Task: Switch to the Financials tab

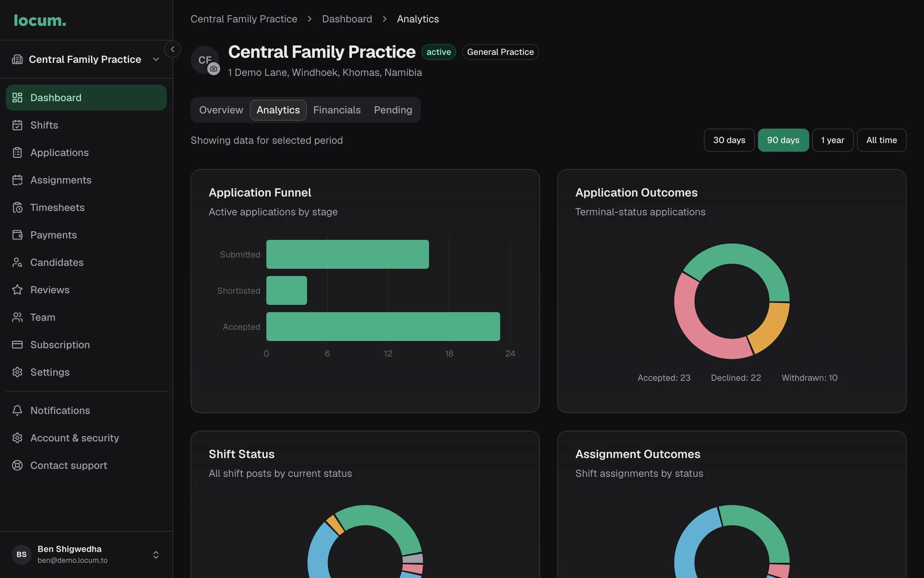Action: 337,110
